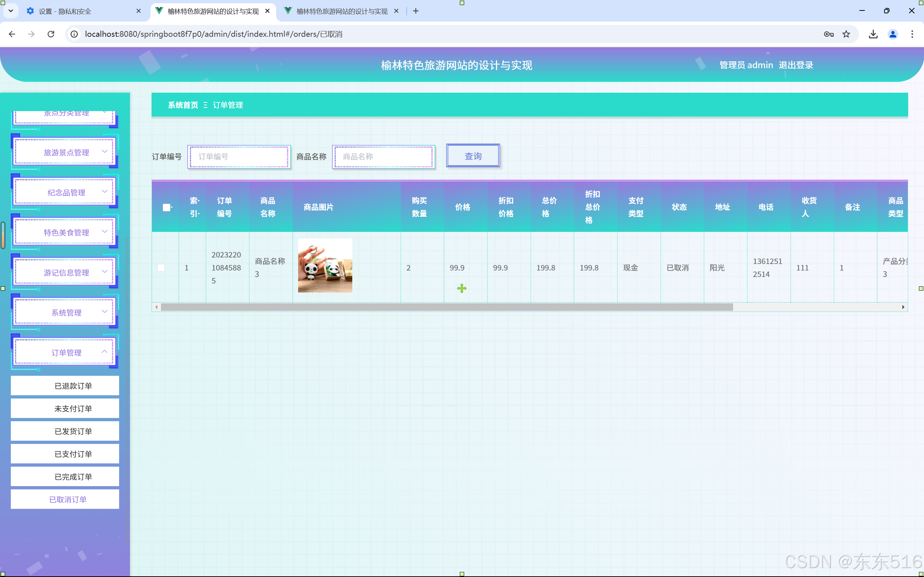Click the bookmark star icon
924x577 pixels.
(846, 34)
